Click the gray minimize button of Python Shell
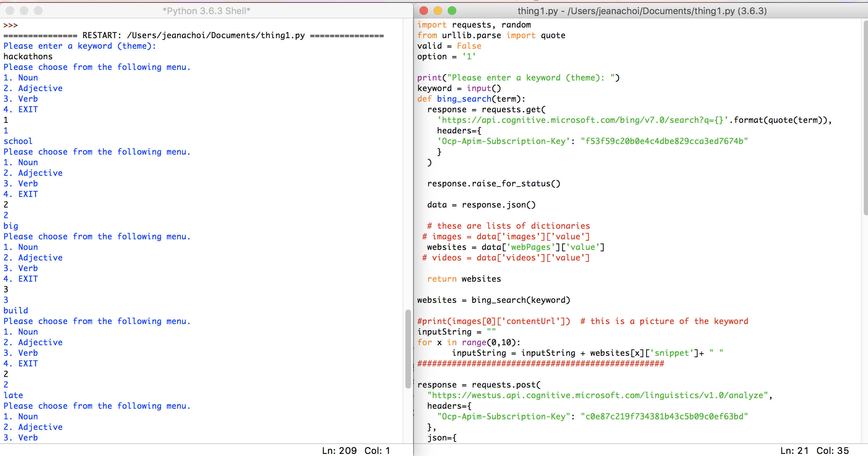This screenshot has width=868, height=456. (x=24, y=11)
